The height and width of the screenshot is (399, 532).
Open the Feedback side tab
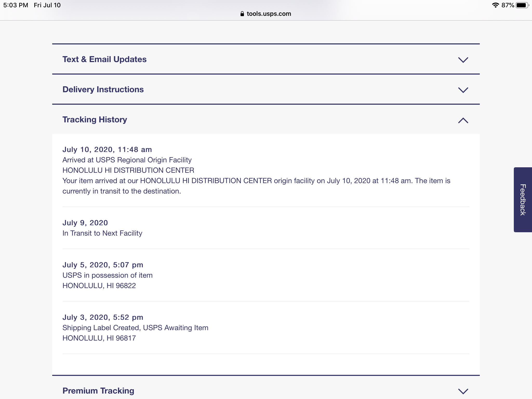[523, 199]
